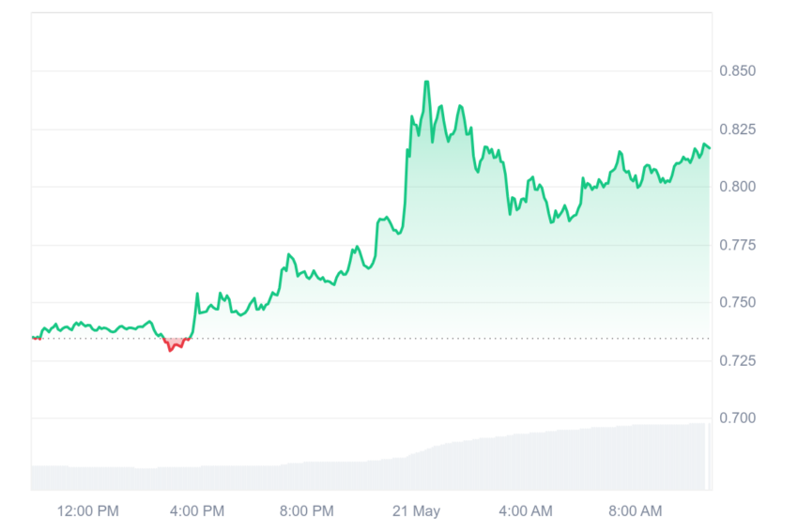Click the 8:00 AM time axis label
Image resolution: width=798 pixels, height=532 pixels.
tap(636, 510)
